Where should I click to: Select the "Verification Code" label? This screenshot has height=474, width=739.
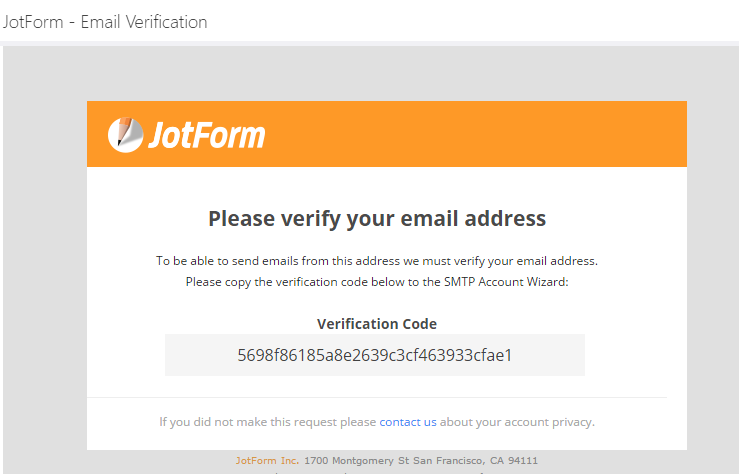pyautogui.click(x=376, y=324)
